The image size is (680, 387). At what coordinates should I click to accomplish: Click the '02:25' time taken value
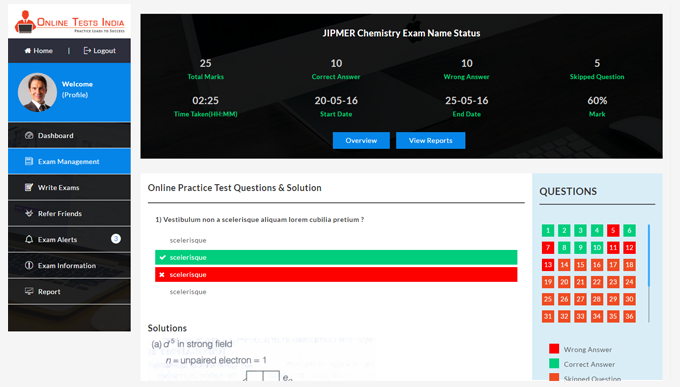coord(206,101)
